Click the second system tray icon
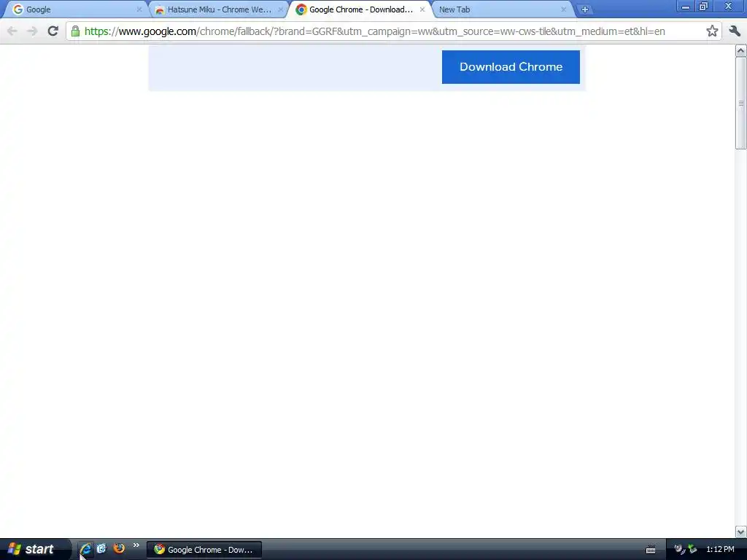 [692, 550]
